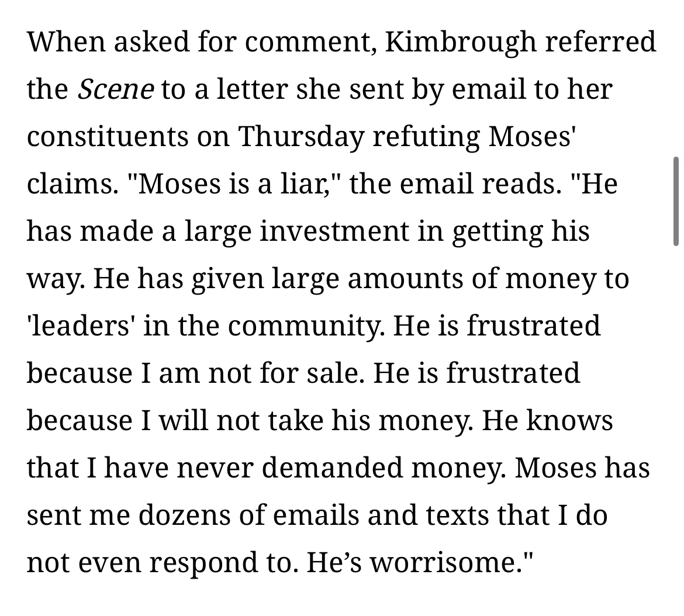Viewport: 684px width, 616px height.
Task: Click the vertical scrollbar thumb
Action: point(676,201)
